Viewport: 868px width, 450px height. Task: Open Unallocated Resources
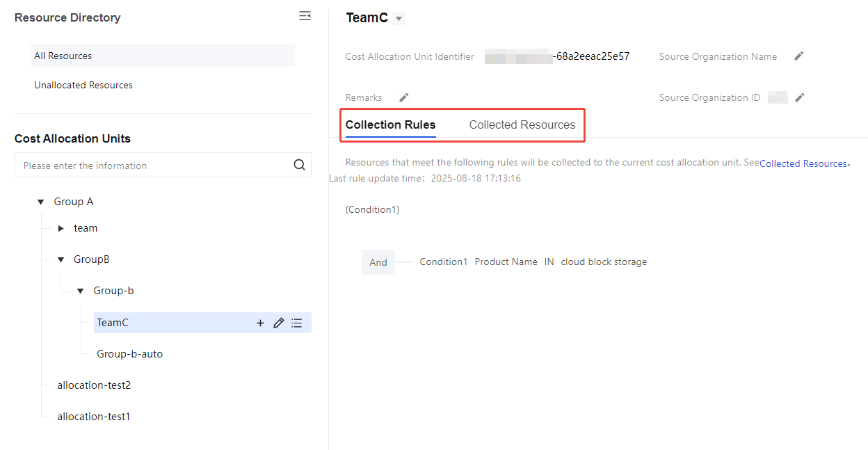click(83, 85)
